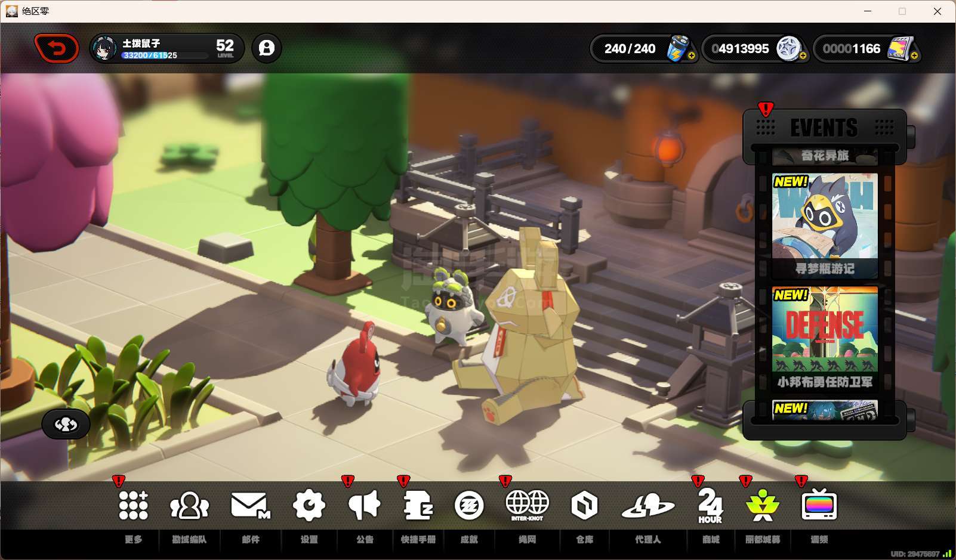The height and width of the screenshot is (560, 956).
Task: Minimize the 绝区零 game window
Action: coord(868,11)
